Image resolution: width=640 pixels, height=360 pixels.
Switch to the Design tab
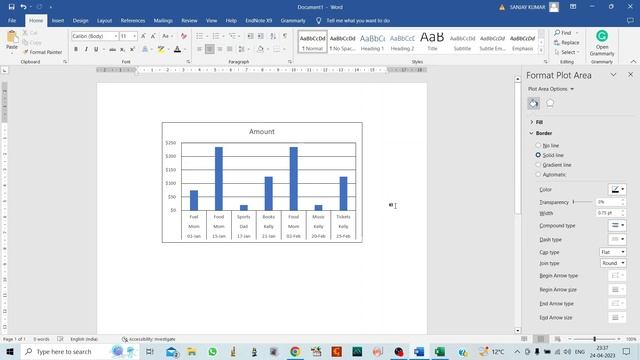[80, 20]
